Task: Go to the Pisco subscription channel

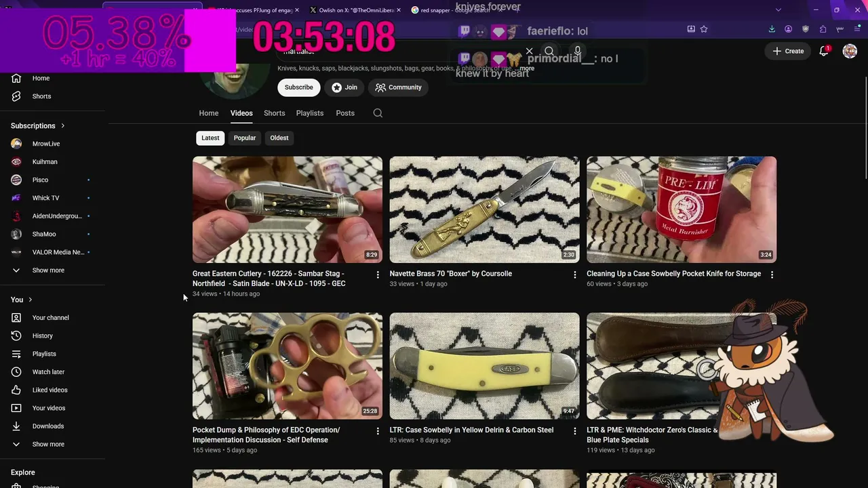Action: coord(41,180)
